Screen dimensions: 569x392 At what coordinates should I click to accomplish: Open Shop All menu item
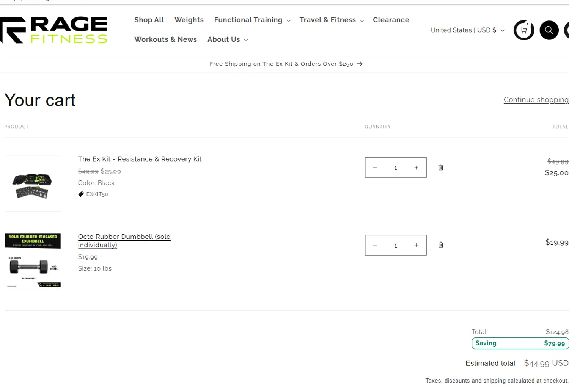[149, 20]
